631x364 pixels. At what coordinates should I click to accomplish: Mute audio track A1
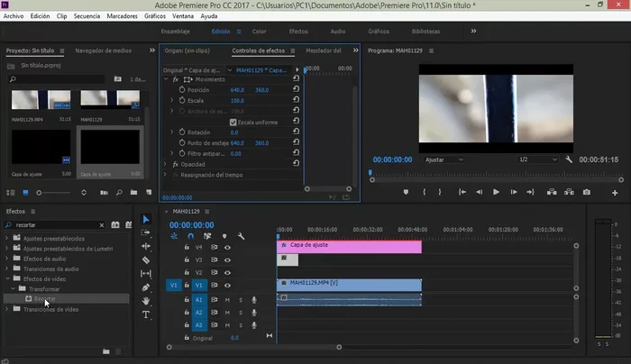(x=227, y=299)
